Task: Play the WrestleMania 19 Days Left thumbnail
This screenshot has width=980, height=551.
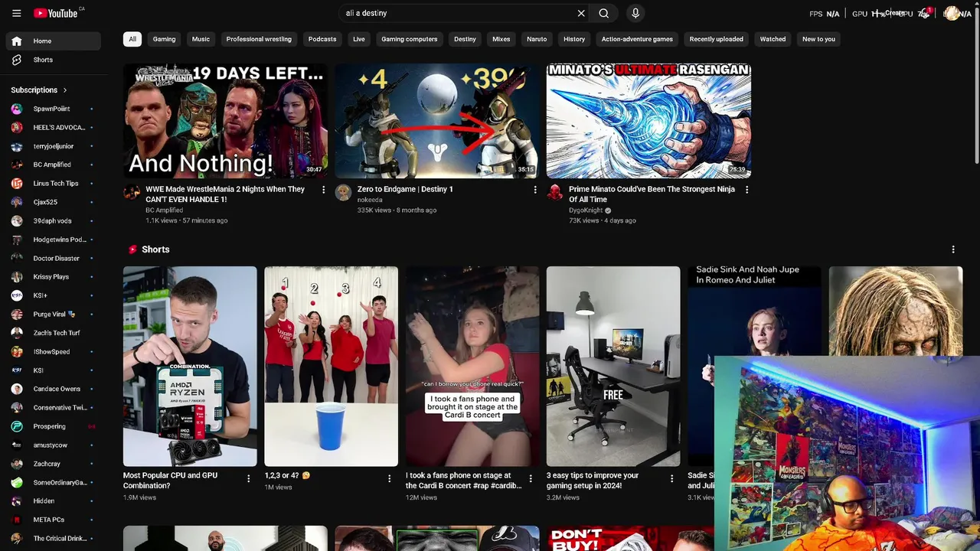Action: (225, 121)
